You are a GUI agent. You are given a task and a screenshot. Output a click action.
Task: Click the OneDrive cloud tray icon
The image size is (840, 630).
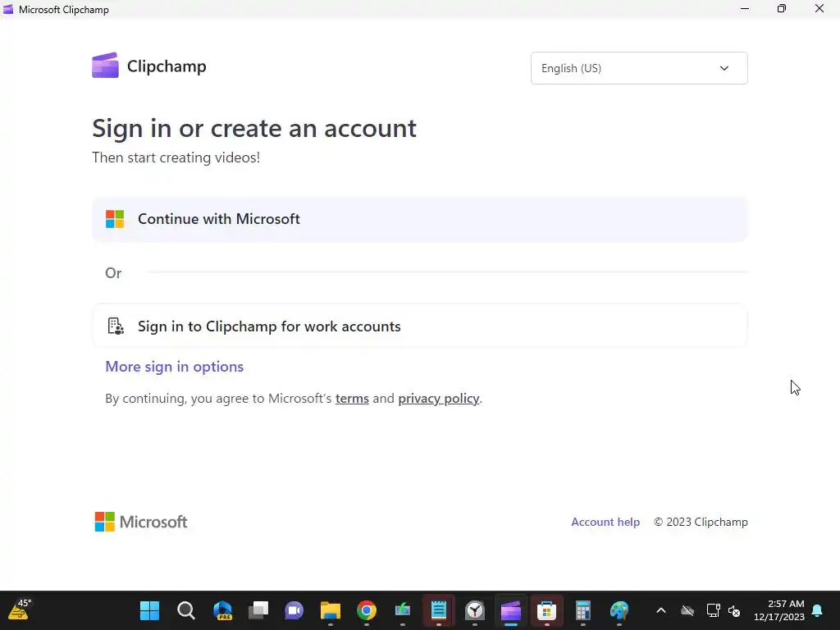click(x=687, y=610)
